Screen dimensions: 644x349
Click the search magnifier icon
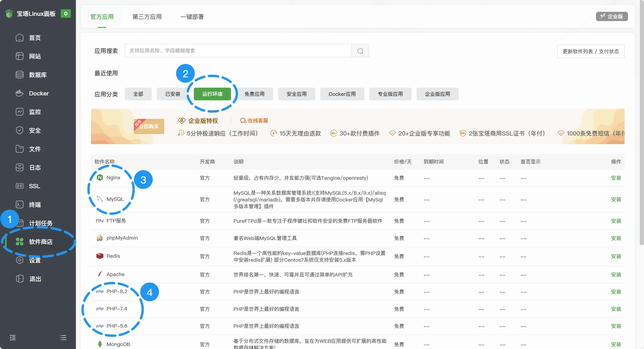pos(360,51)
